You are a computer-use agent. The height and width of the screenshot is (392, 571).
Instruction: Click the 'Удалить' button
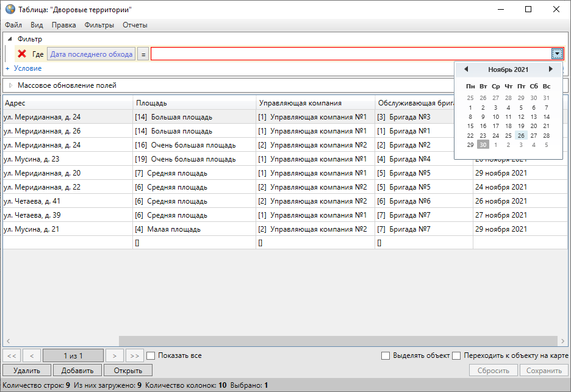click(26, 370)
